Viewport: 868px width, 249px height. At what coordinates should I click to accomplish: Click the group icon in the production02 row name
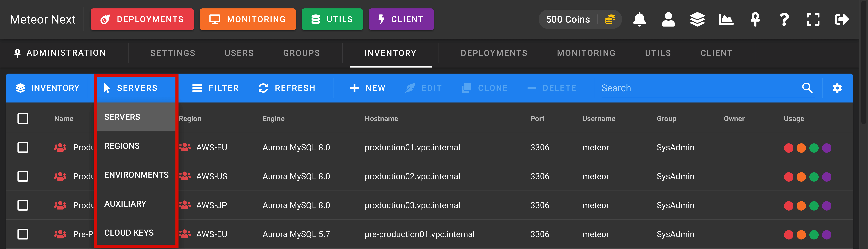pos(60,176)
